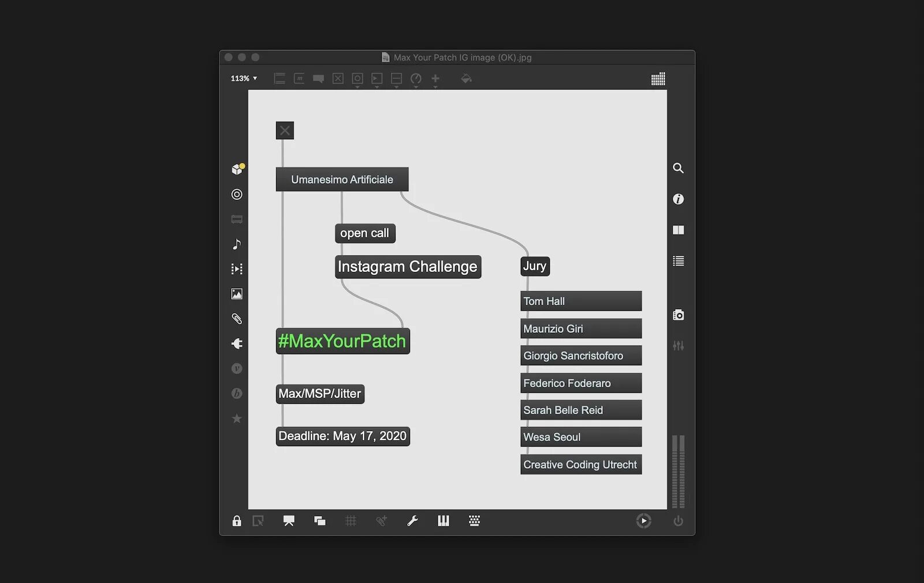
Task: Toggle the patcher lock icon
Action: (x=237, y=521)
